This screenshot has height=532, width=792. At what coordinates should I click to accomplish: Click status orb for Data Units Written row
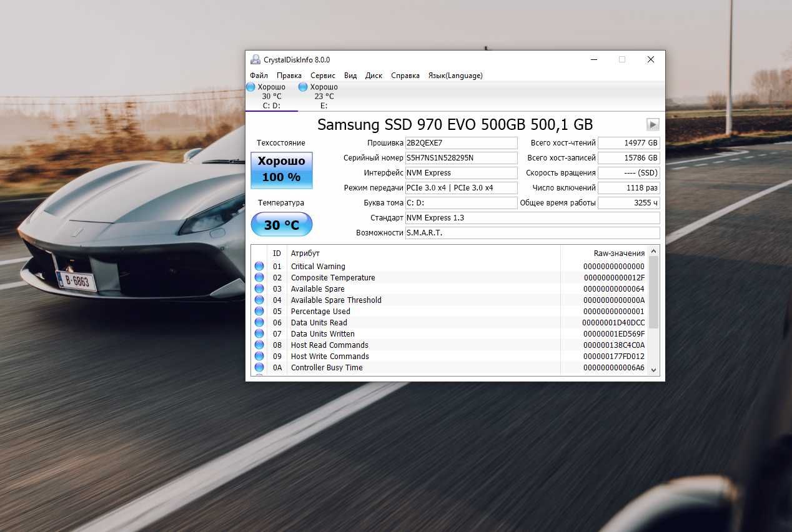click(x=259, y=334)
